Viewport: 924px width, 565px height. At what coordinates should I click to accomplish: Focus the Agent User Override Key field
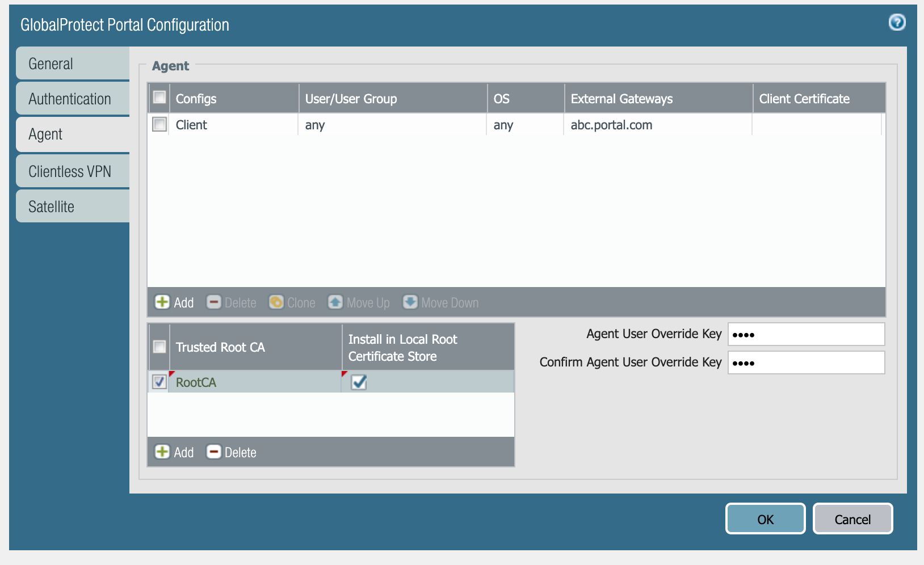(806, 334)
